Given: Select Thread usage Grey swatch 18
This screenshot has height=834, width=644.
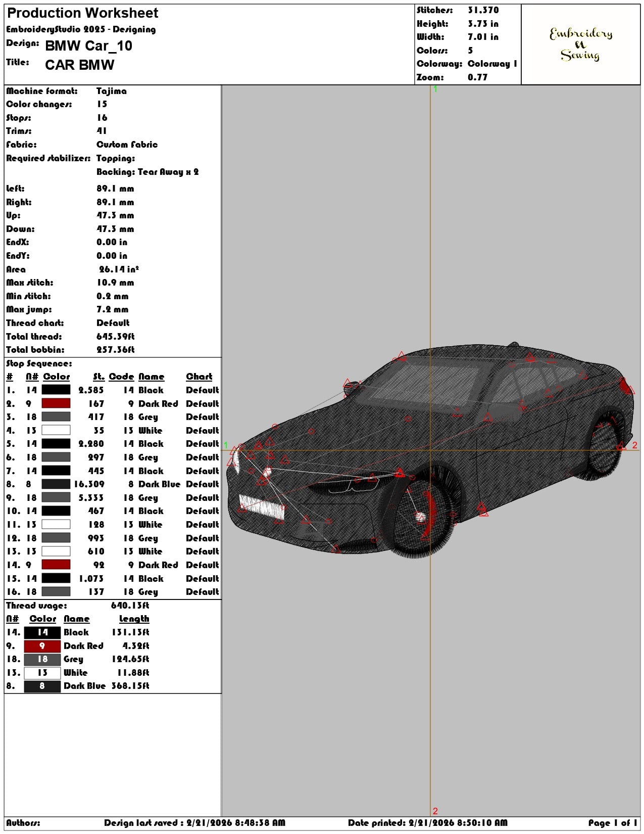Looking at the screenshot, I should click(42, 659).
